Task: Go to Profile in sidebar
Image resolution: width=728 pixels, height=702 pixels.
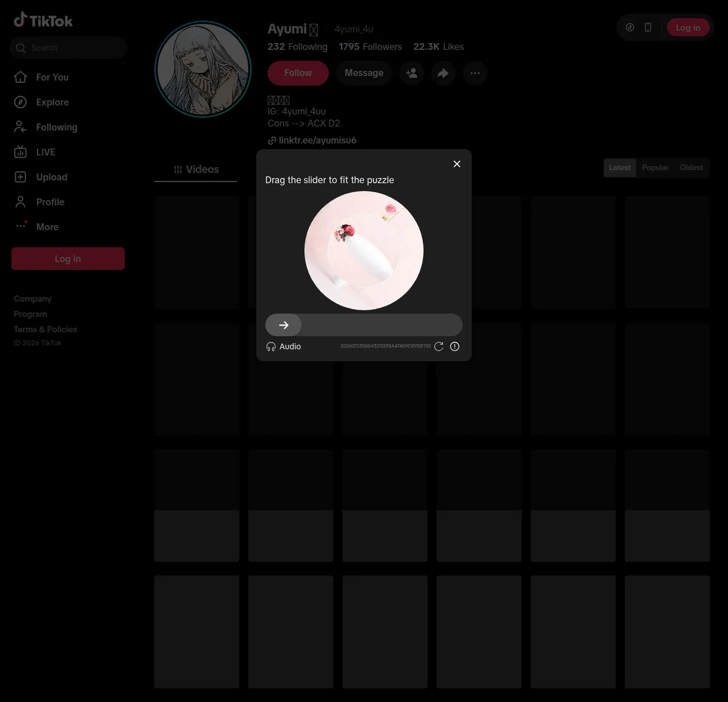Action: click(x=50, y=202)
